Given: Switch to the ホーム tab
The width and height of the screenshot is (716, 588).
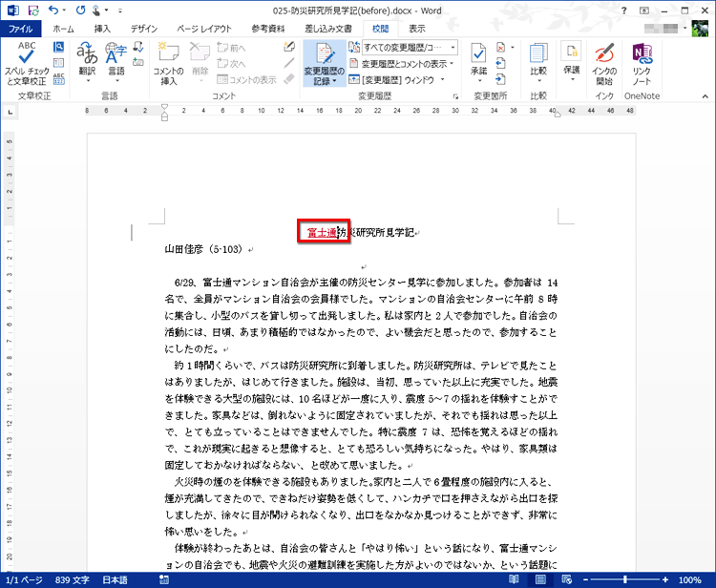Looking at the screenshot, I should (63, 29).
